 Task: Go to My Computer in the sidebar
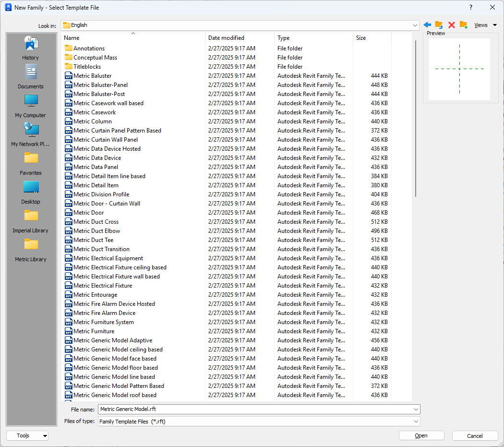(x=31, y=106)
